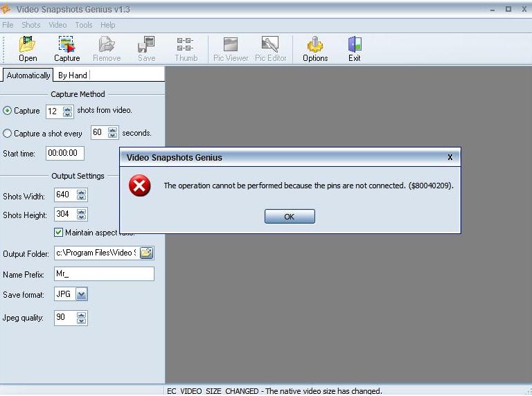Click the Shots Height value 304
This screenshot has width=532, height=396.
coord(63,214)
